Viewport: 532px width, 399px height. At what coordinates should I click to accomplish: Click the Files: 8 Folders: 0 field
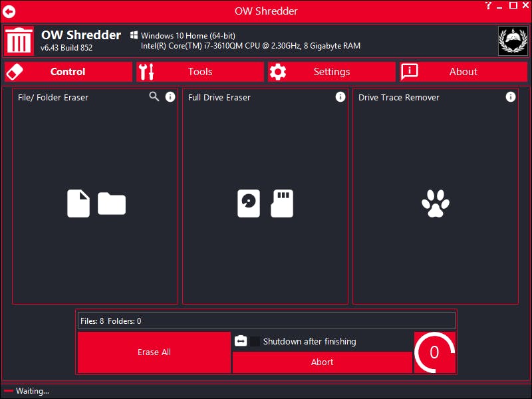pos(267,321)
